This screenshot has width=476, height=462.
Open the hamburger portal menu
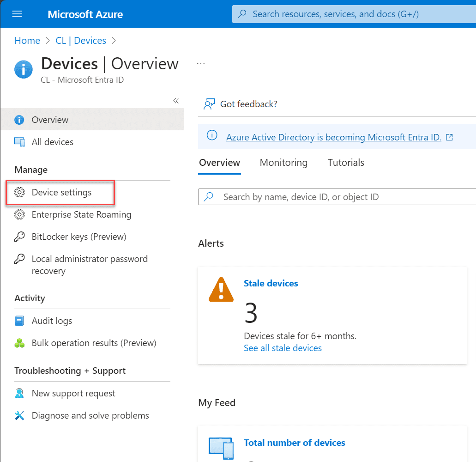17,14
